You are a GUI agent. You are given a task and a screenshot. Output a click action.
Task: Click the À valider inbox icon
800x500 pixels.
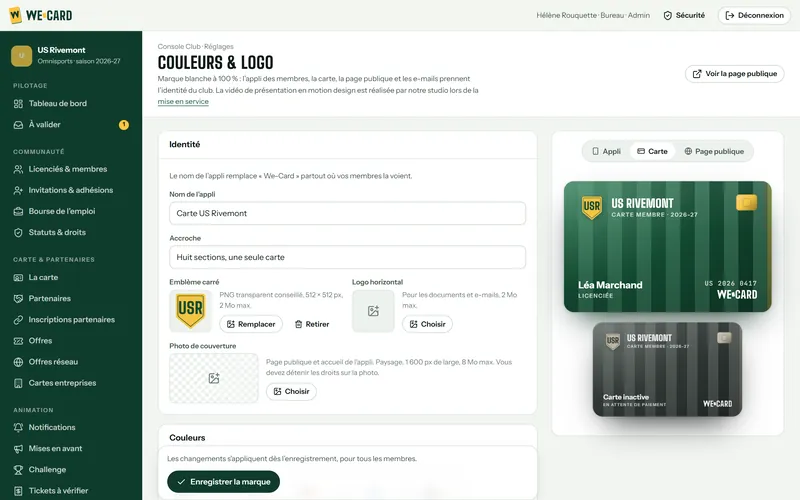coord(18,124)
